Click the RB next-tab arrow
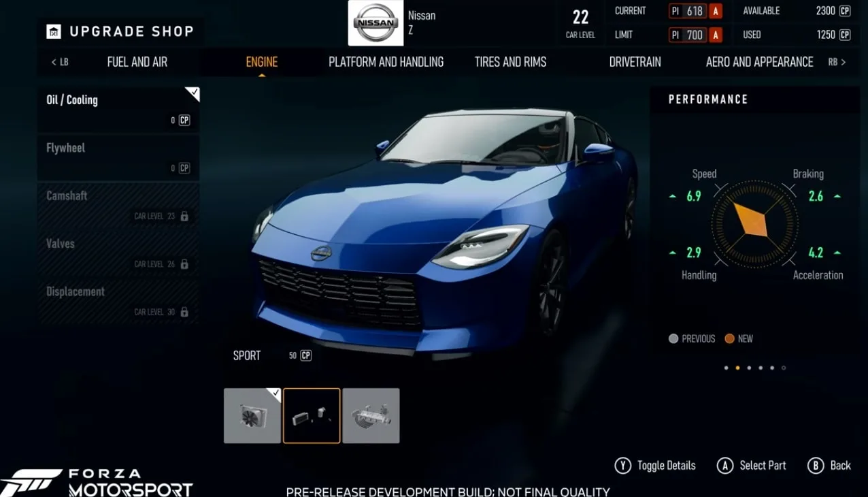The image size is (868, 497). [x=837, y=62]
